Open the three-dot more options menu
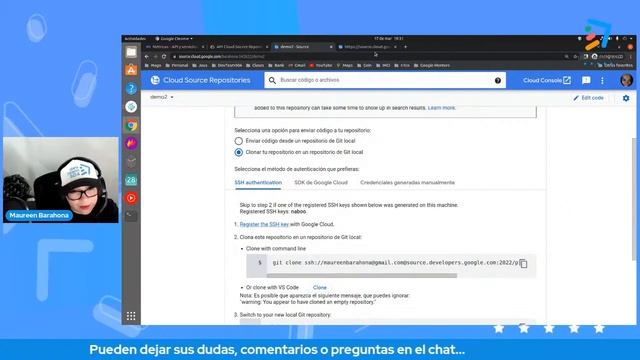 click(x=602, y=80)
